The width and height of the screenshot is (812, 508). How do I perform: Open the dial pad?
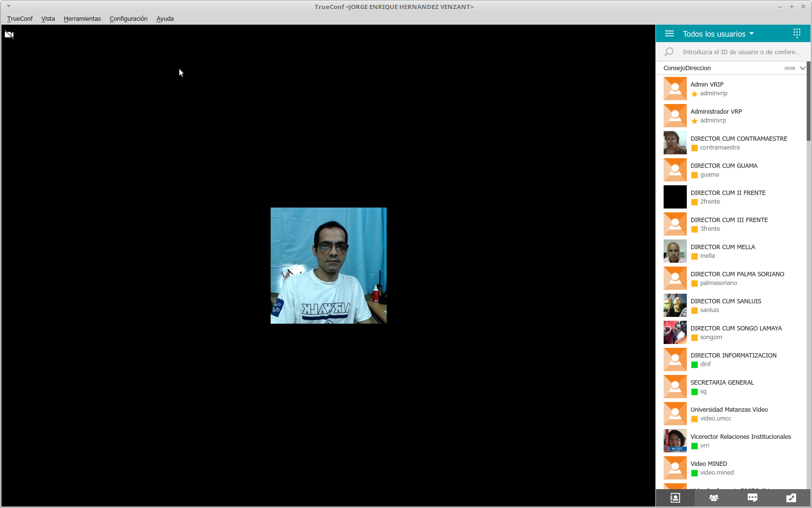pos(797,33)
